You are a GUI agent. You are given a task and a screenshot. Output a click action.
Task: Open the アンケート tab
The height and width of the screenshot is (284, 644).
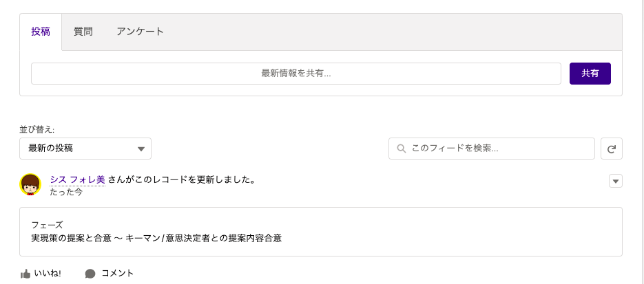pyautogui.click(x=140, y=32)
